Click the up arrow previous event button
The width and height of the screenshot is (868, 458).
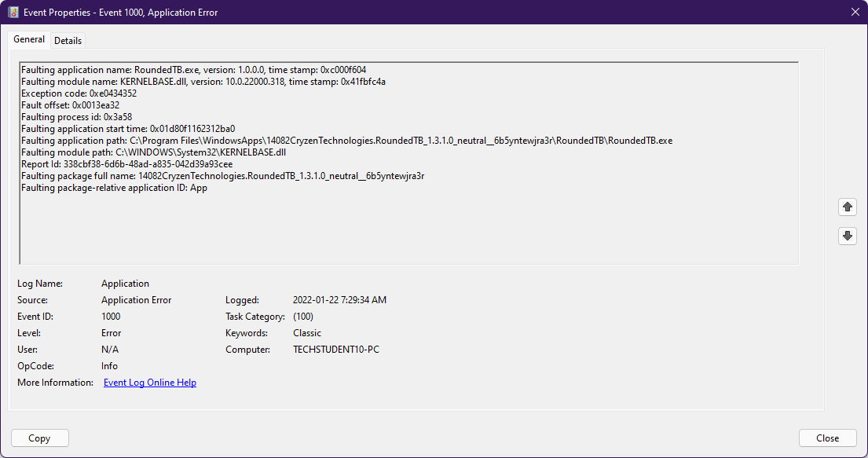click(x=847, y=207)
